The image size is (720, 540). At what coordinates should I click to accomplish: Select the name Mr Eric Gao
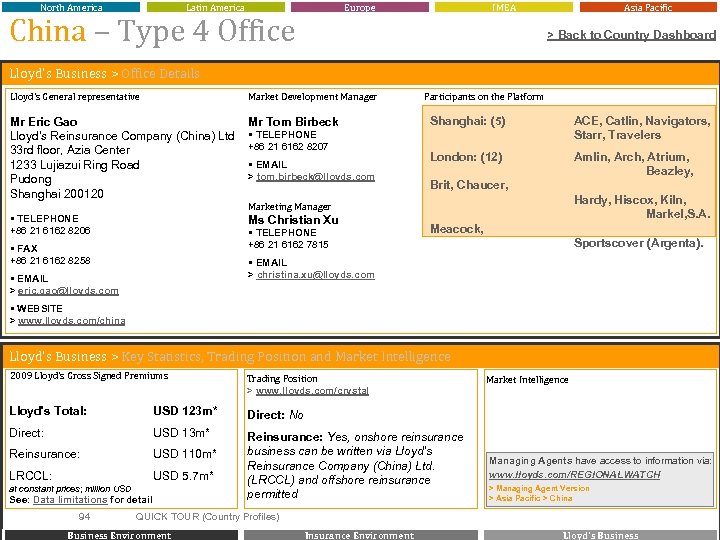click(44, 122)
